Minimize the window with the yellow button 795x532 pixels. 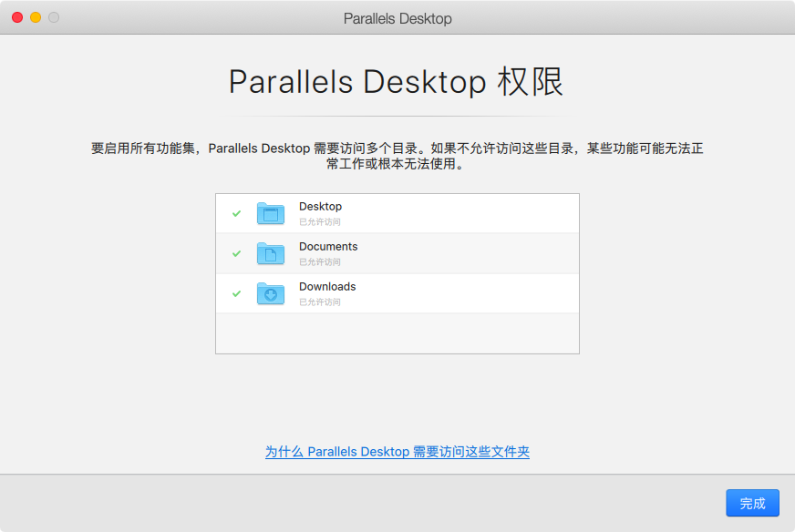36,17
